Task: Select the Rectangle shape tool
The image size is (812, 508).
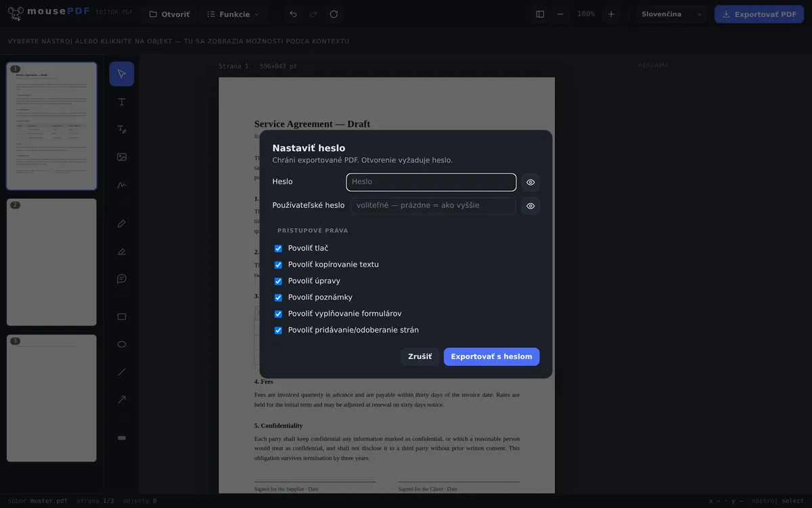Action: tap(122, 316)
